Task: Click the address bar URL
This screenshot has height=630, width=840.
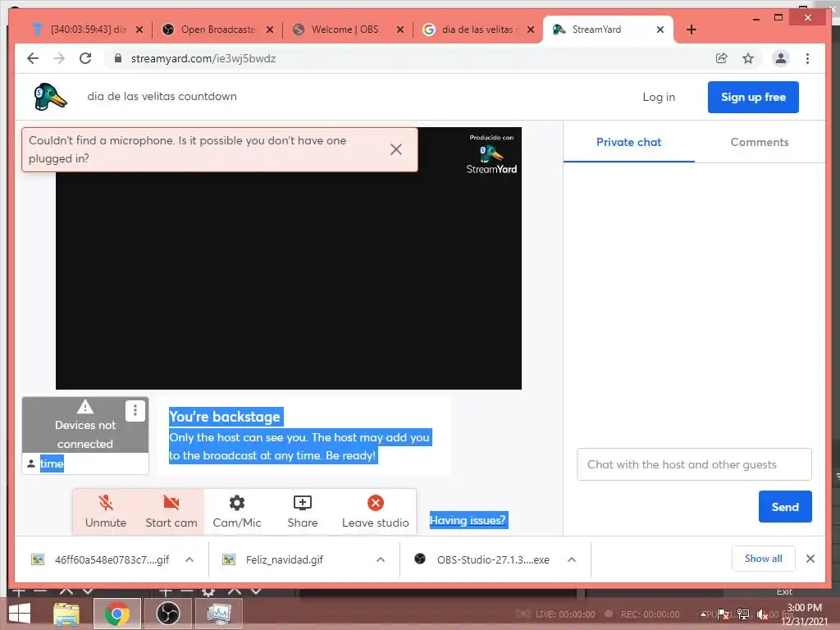Action: click(203, 58)
